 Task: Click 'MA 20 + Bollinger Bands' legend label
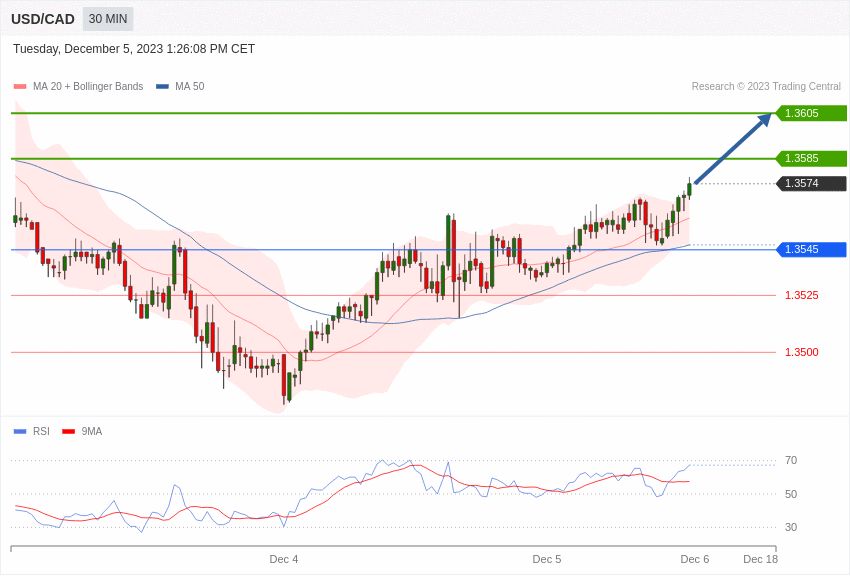pyautogui.click(x=88, y=87)
